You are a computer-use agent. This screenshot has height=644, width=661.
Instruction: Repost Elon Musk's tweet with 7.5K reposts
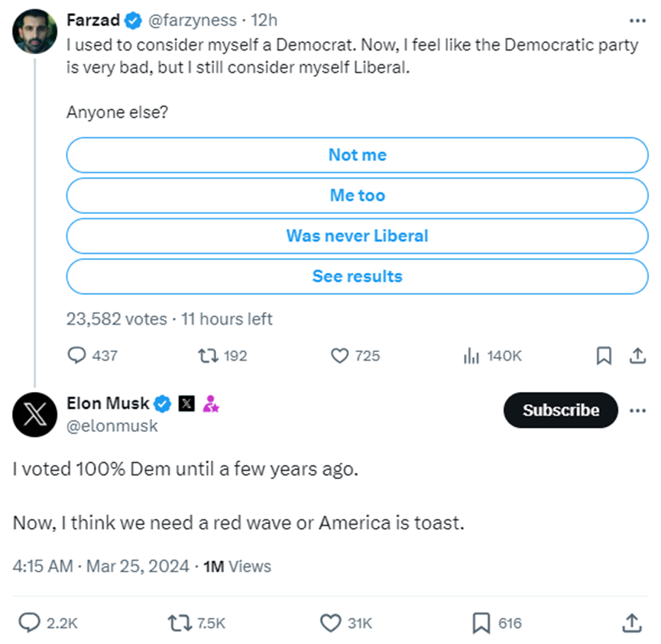[178, 623]
